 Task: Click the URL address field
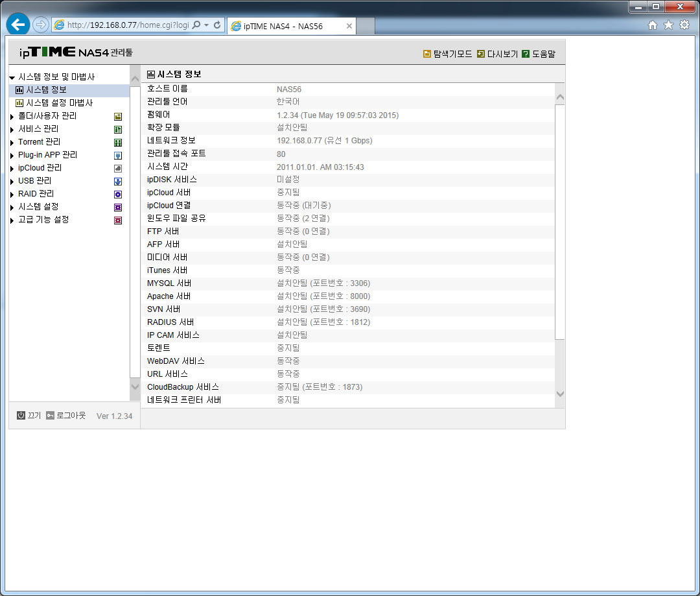[x=128, y=25]
